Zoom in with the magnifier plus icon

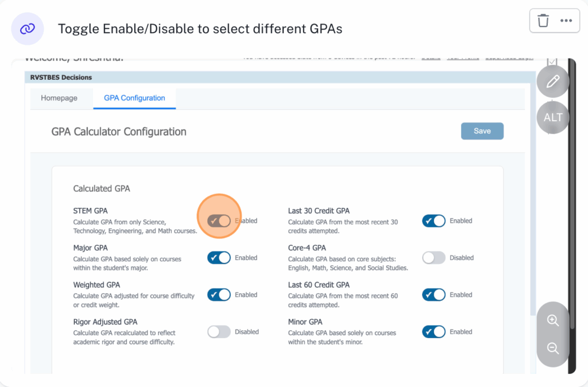point(553,320)
